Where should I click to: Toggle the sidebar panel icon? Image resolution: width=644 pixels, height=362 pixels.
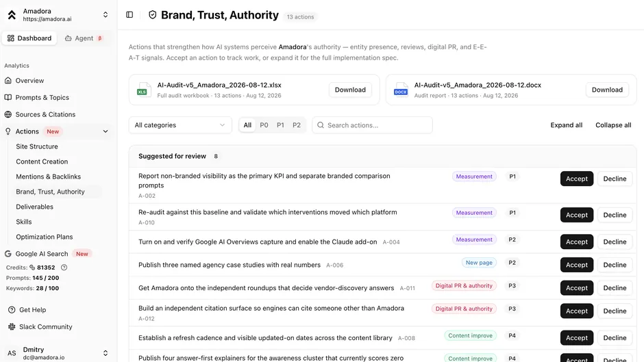click(129, 15)
